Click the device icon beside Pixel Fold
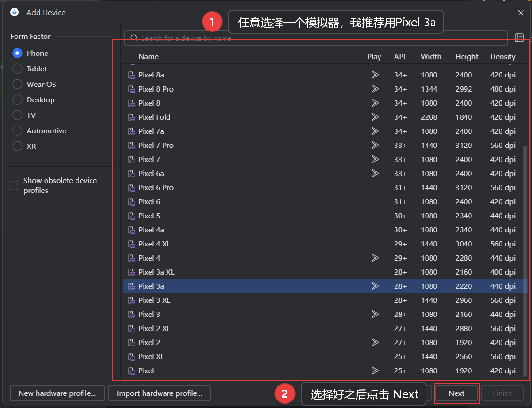The height and width of the screenshot is (408, 532). pyautogui.click(x=132, y=117)
